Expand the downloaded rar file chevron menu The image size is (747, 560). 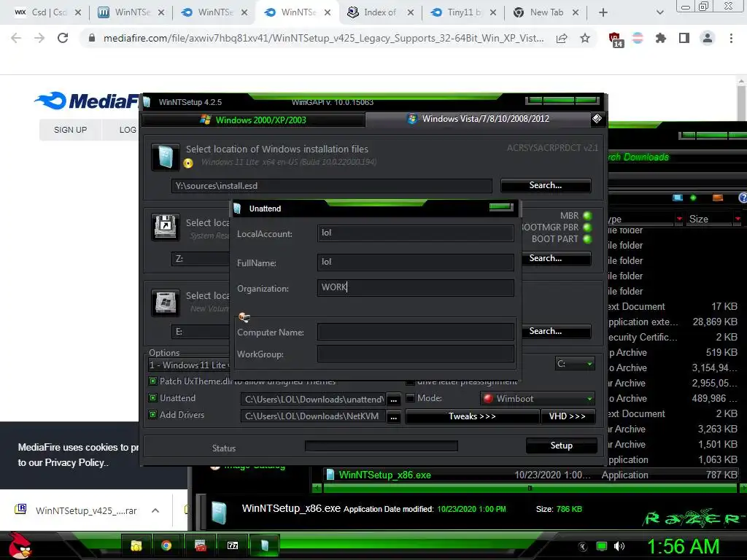pyautogui.click(x=155, y=510)
